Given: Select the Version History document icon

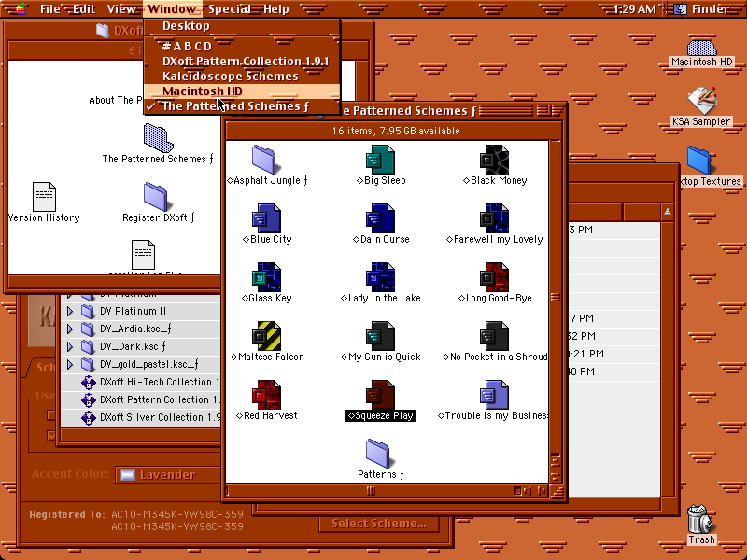Looking at the screenshot, I should pyautogui.click(x=44, y=197).
